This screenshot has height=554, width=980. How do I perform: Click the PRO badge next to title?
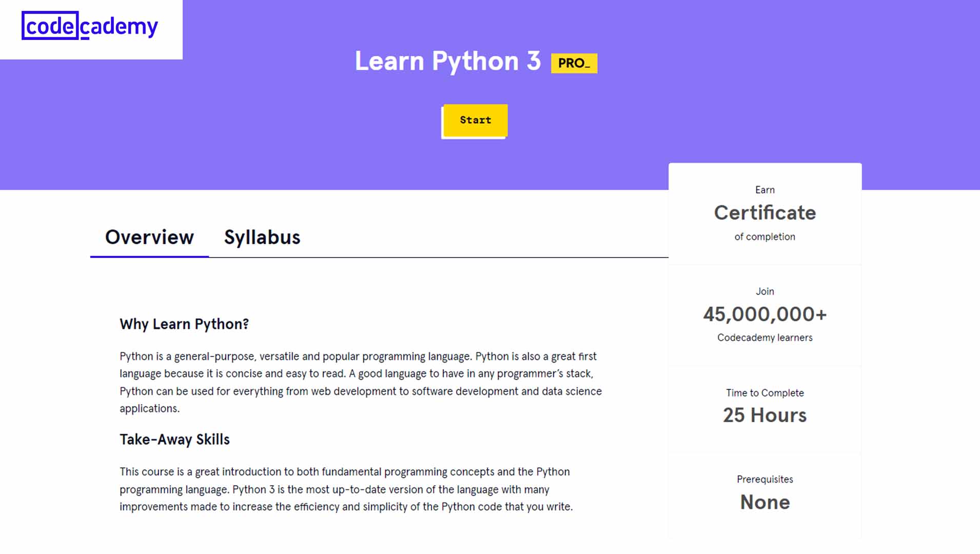574,63
